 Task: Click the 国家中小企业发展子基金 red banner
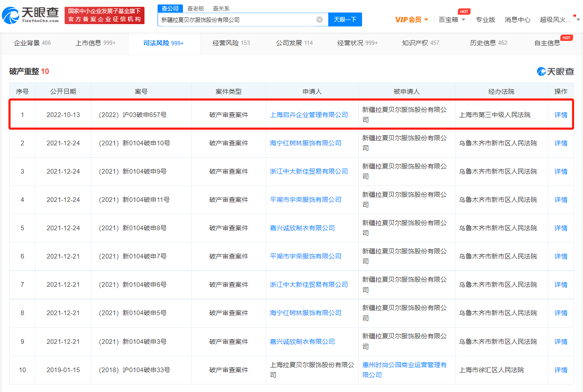(x=104, y=15)
